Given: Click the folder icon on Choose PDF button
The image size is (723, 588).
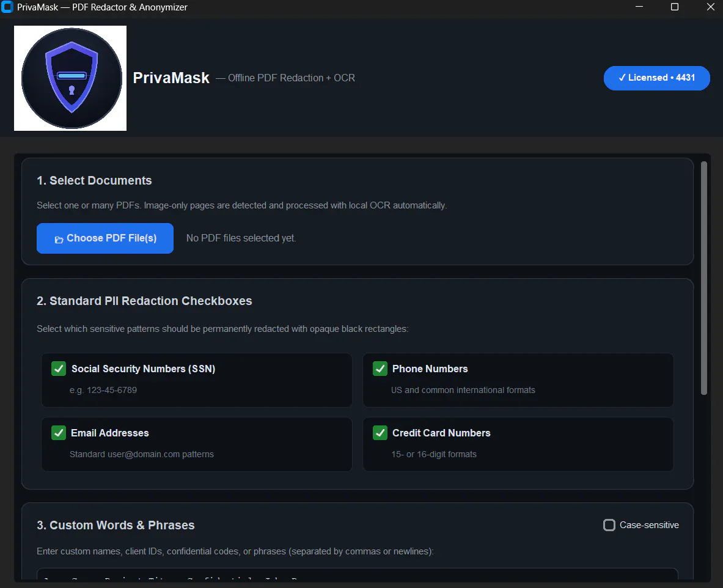Looking at the screenshot, I should click(x=59, y=239).
